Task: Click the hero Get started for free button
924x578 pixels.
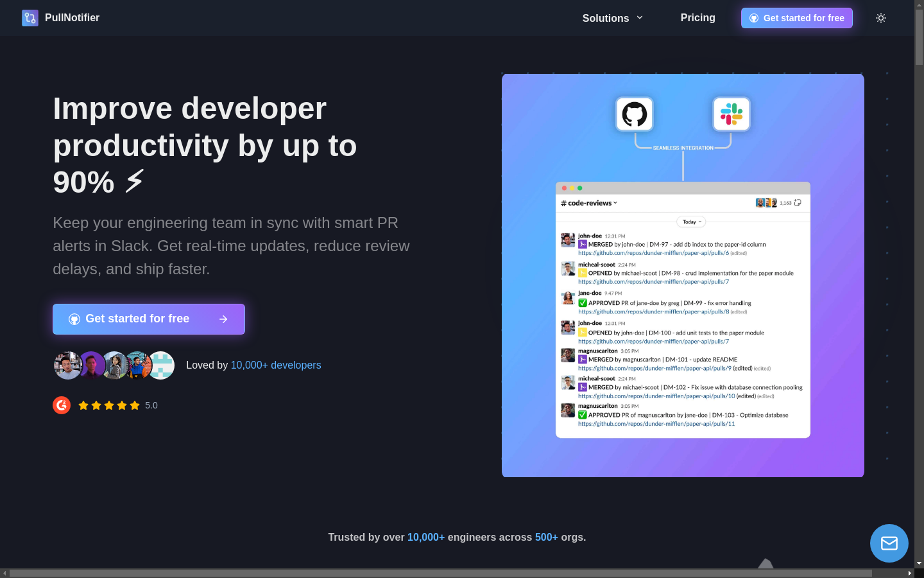Action: (x=149, y=319)
